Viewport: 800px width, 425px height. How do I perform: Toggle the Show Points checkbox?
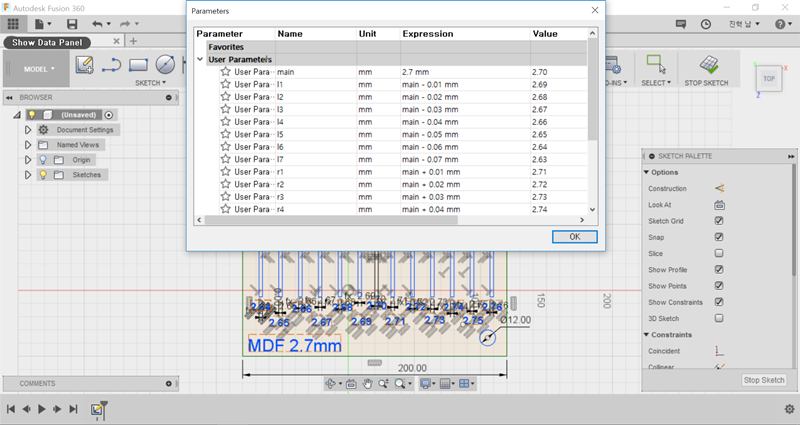pyautogui.click(x=719, y=286)
